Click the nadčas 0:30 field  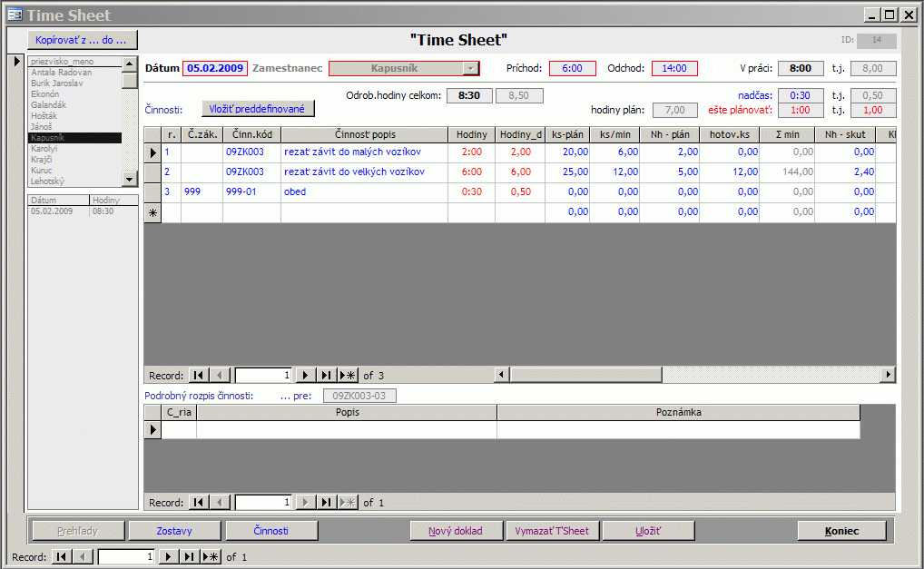tap(801, 95)
